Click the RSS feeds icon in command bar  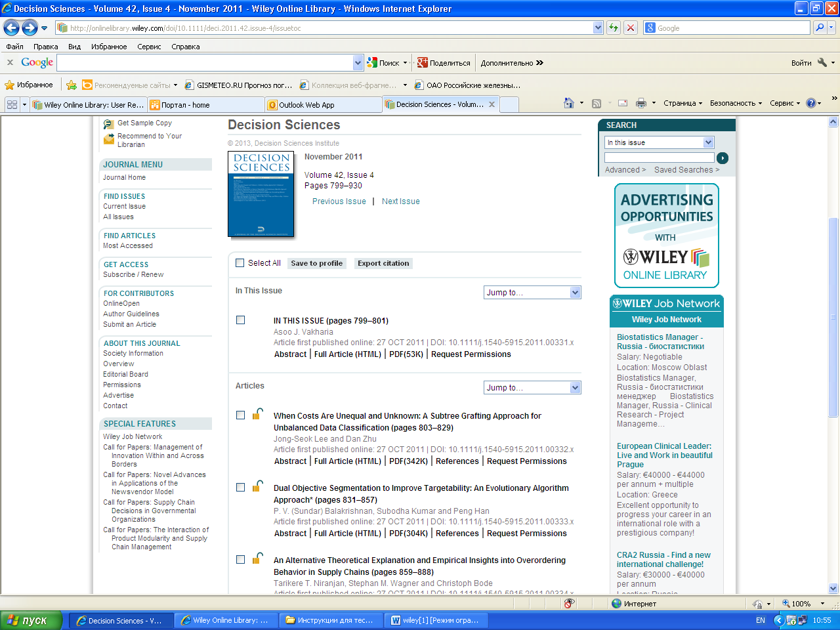(x=597, y=103)
